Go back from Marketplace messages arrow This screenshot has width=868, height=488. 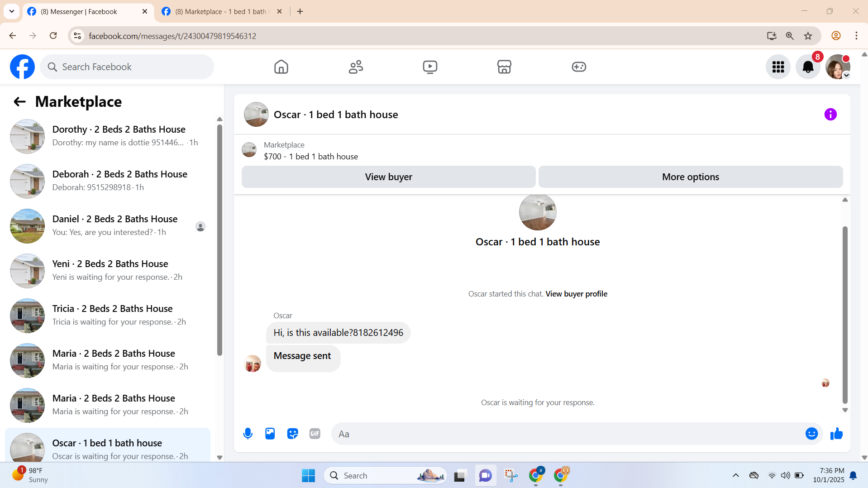(x=19, y=102)
